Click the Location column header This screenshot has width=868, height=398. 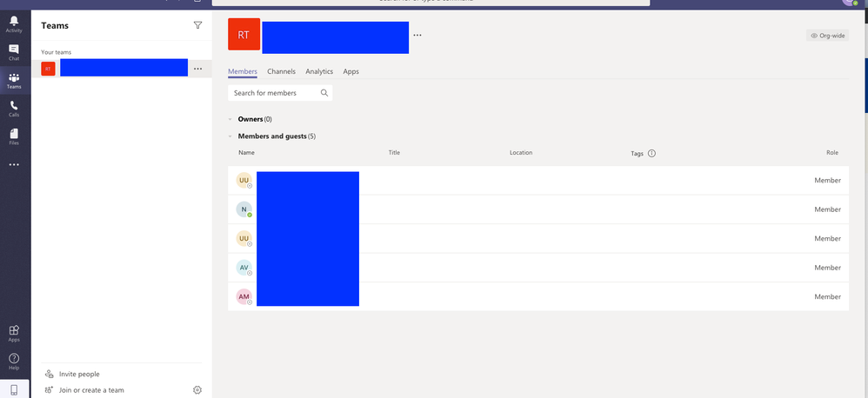click(x=521, y=153)
